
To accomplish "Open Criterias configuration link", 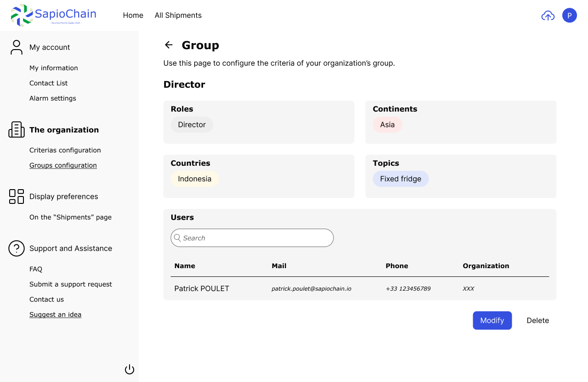I will (65, 150).
